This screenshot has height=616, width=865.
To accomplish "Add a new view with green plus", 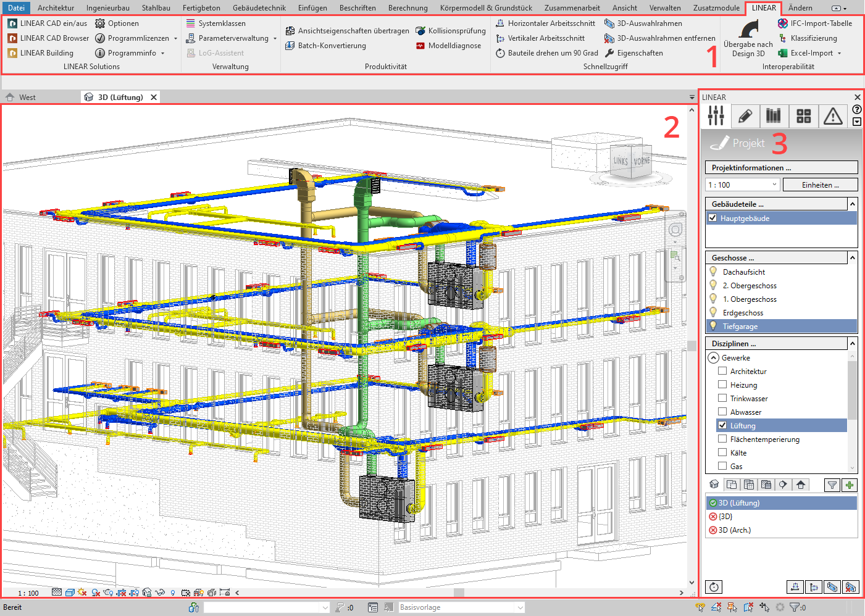I will point(850,485).
